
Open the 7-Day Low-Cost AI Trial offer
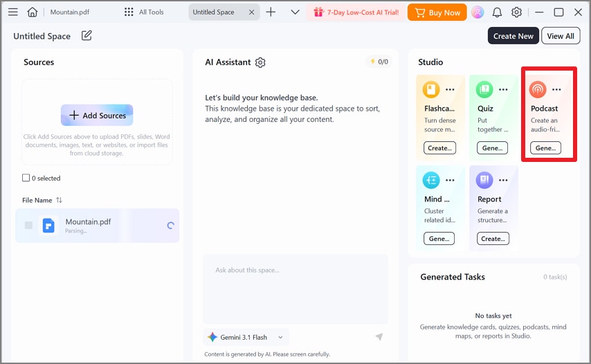[356, 12]
